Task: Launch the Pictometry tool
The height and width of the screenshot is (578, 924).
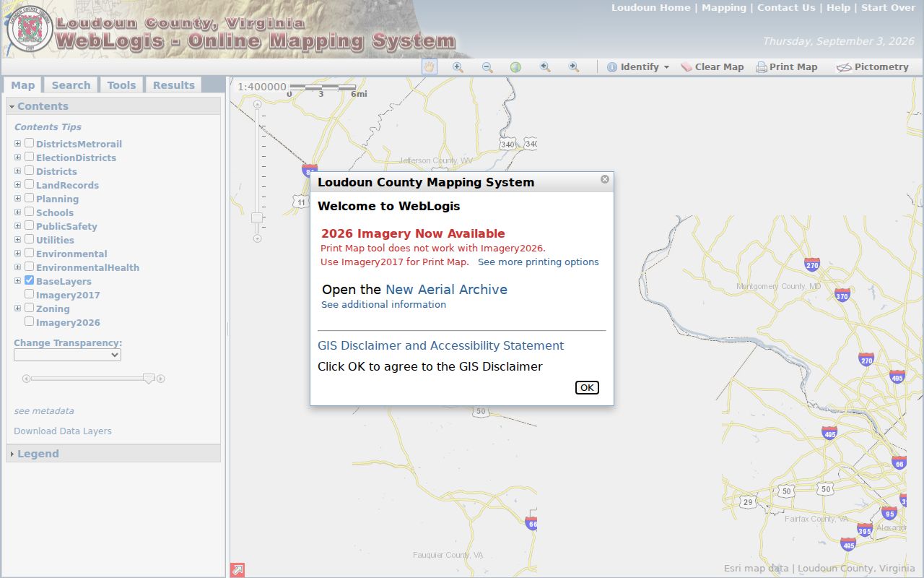Action: click(873, 67)
